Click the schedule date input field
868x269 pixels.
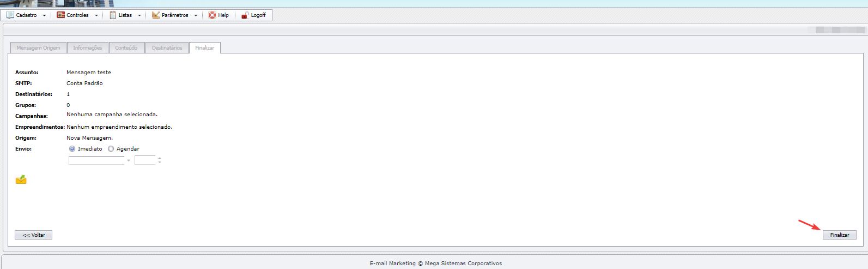[x=96, y=160]
